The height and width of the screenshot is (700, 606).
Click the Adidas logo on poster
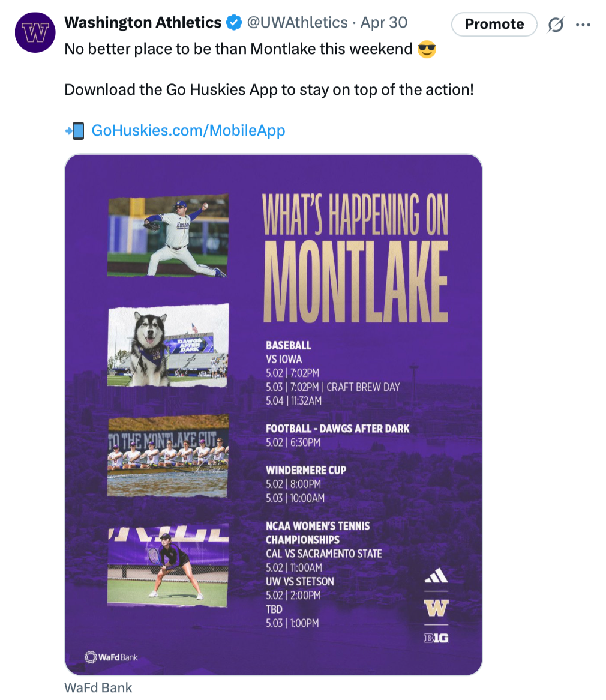point(436,576)
